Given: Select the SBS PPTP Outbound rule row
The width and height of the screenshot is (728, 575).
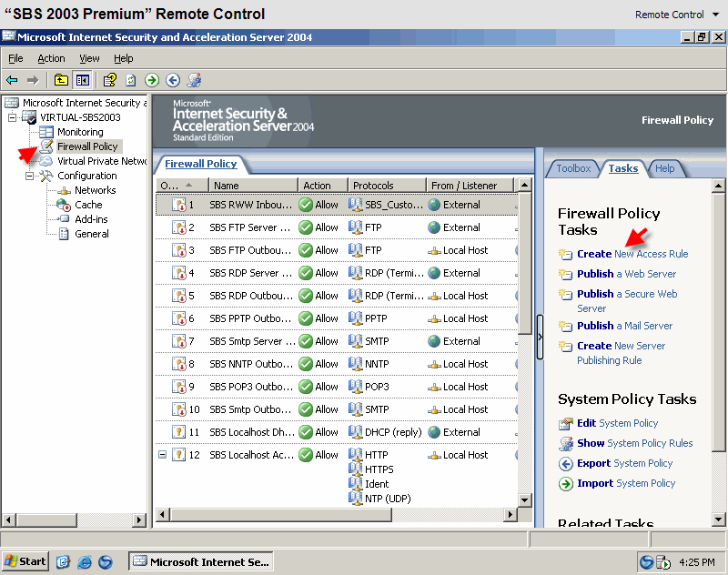Looking at the screenshot, I should click(x=336, y=318).
